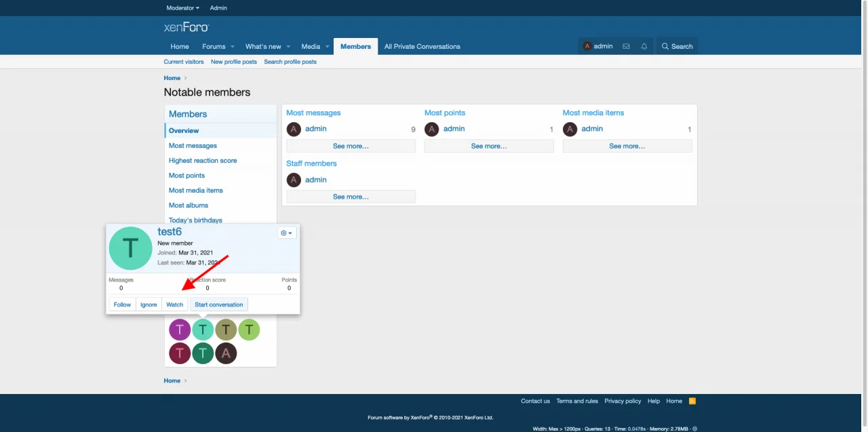Image resolution: width=868 pixels, height=432 pixels.
Task: Expand the Moderator dropdown menu
Action: coord(183,8)
